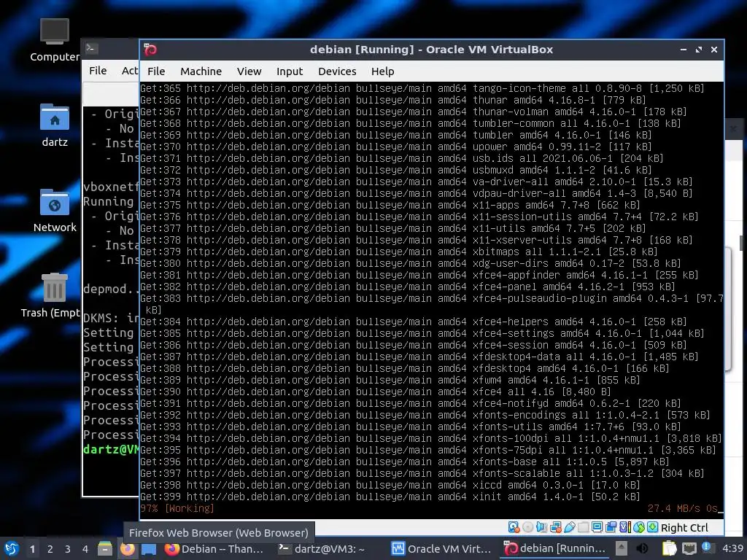The image size is (747, 560).
Task: Click the Get:365 tango-icon-theme line
Action: (422, 88)
